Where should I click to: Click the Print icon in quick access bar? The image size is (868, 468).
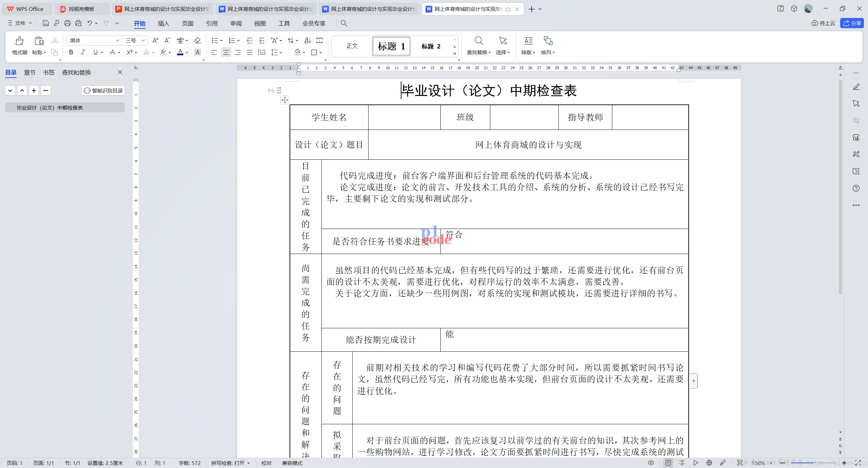pos(67,23)
